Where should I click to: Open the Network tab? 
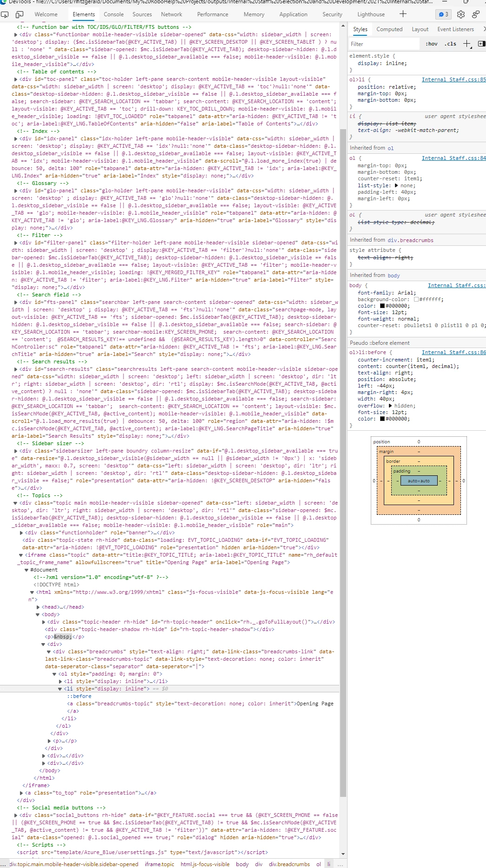[171, 14]
